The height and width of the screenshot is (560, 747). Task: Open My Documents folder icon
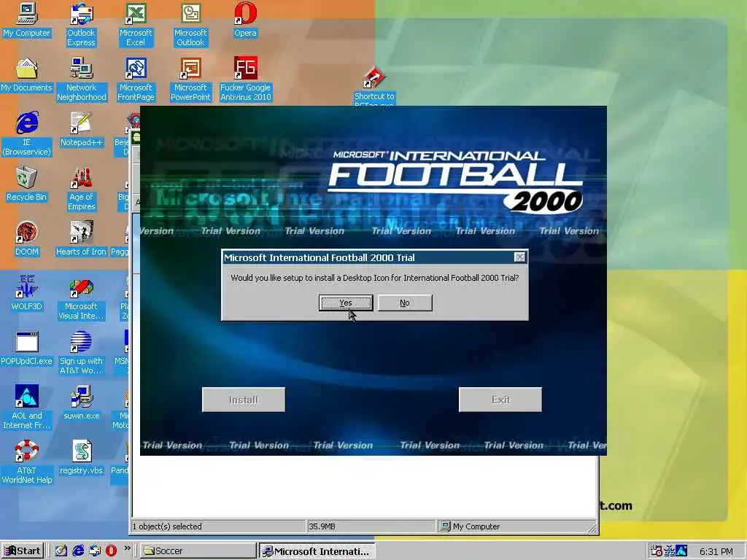(x=26, y=75)
